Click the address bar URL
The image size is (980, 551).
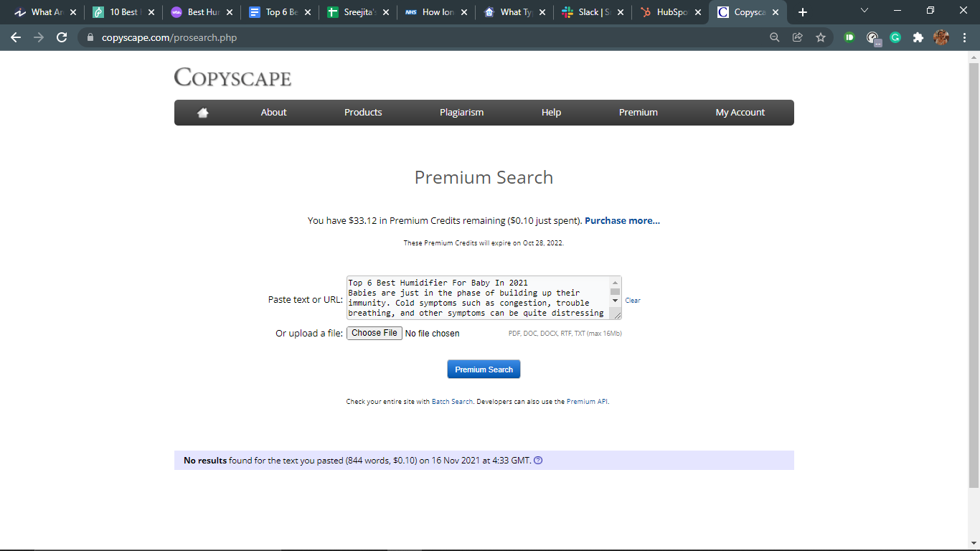tap(169, 37)
